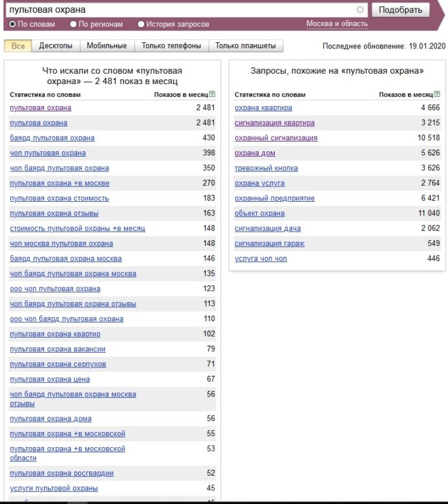Open 'пультовая охрана вакансии' link
The image size is (448, 504).
coord(58,349)
